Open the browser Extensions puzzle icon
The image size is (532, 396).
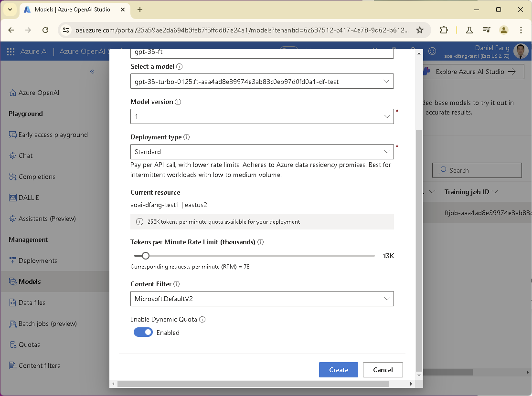[444, 30]
